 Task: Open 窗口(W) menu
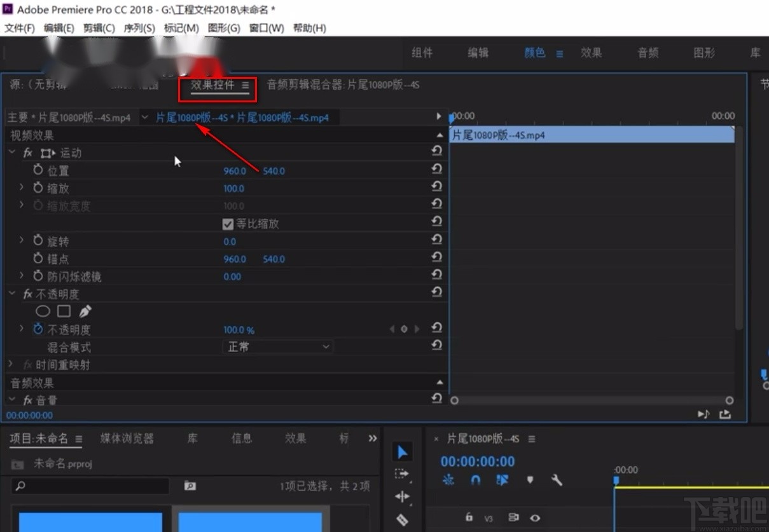click(x=267, y=28)
